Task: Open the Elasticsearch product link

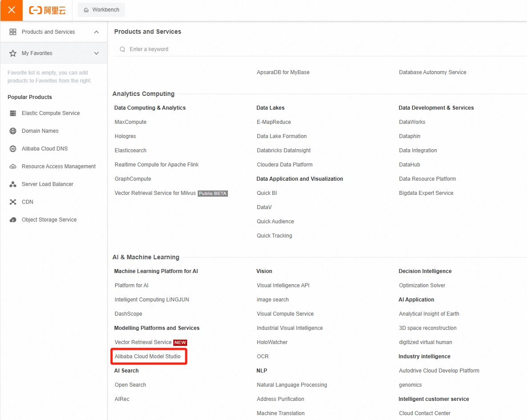Action: pos(130,151)
